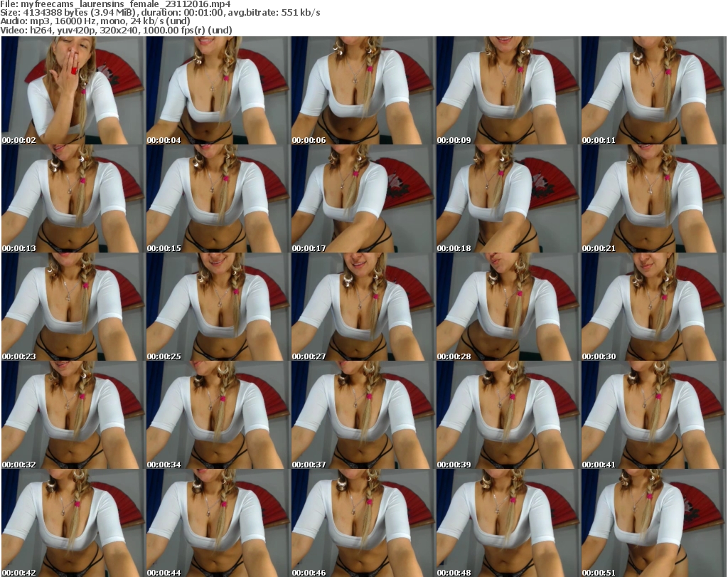Click the frame timestamped 00:00:39
Image resolution: width=728 pixels, height=577 pixels.
pyautogui.click(x=508, y=415)
